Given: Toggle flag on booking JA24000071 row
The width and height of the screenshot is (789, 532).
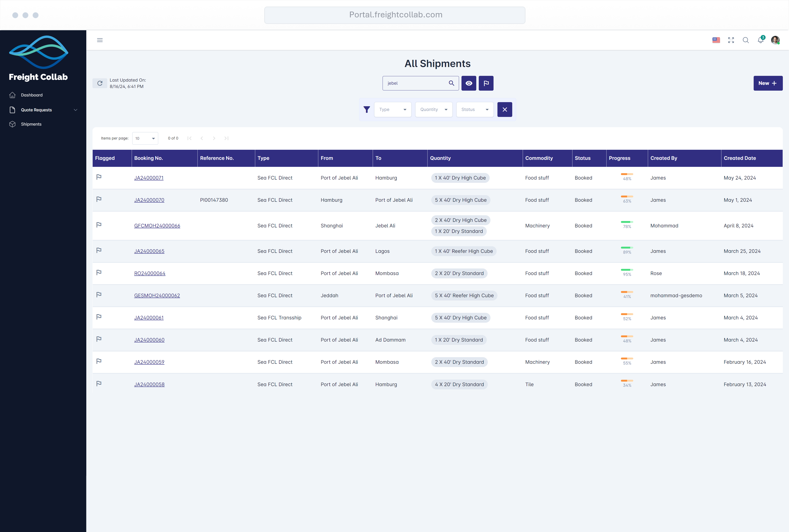Looking at the screenshot, I should (99, 177).
